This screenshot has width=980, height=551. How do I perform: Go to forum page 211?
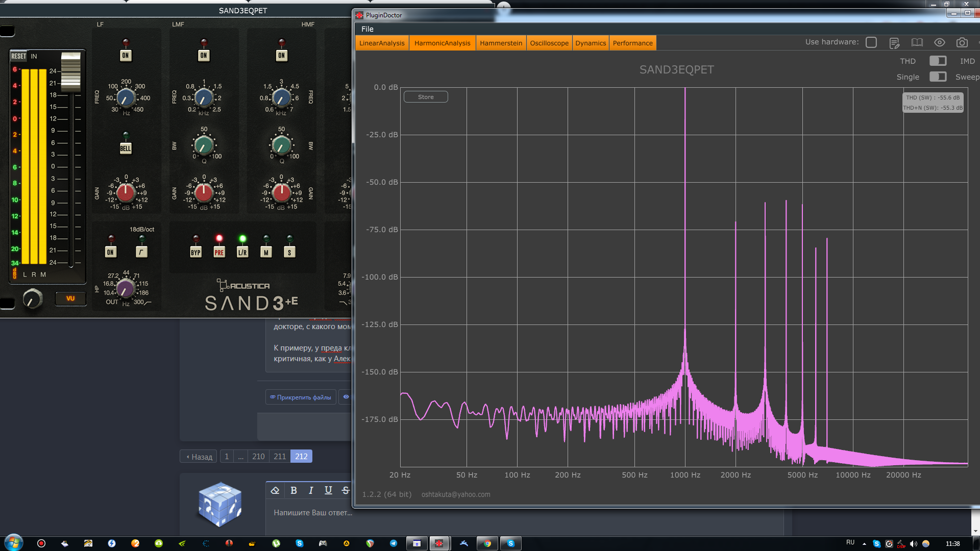tap(280, 457)
